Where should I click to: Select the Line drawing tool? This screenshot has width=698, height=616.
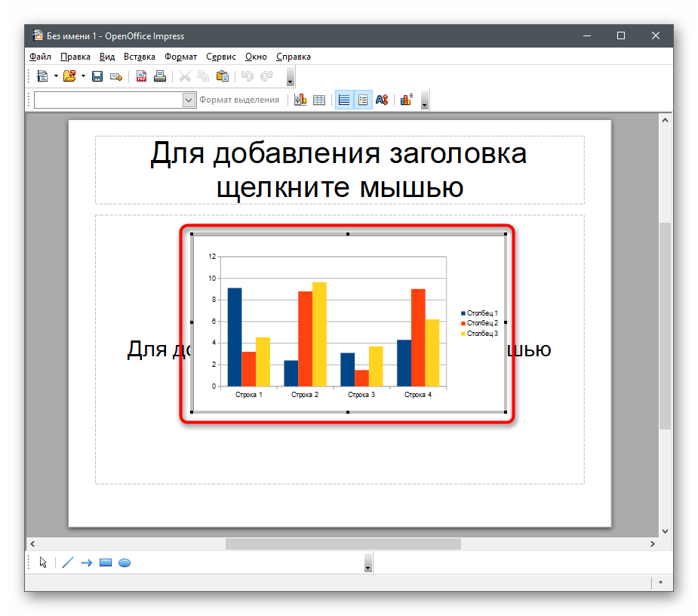pyautogui.click(x=67, y=562)
